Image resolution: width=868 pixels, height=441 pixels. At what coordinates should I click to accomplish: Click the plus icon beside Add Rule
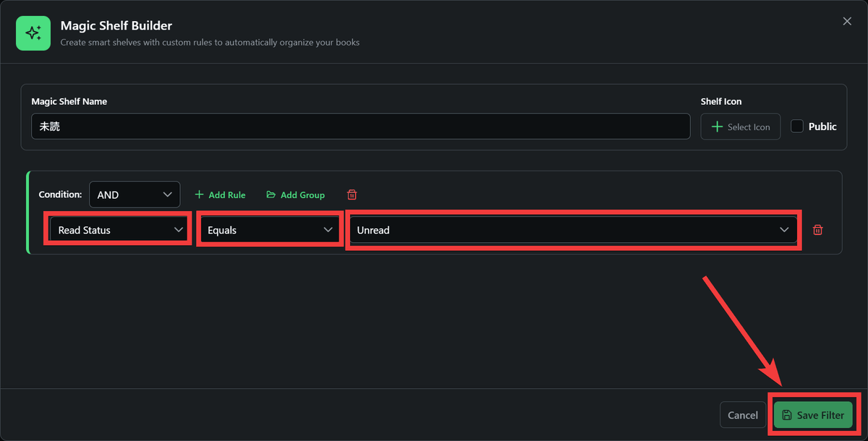(x=200, y=194)
